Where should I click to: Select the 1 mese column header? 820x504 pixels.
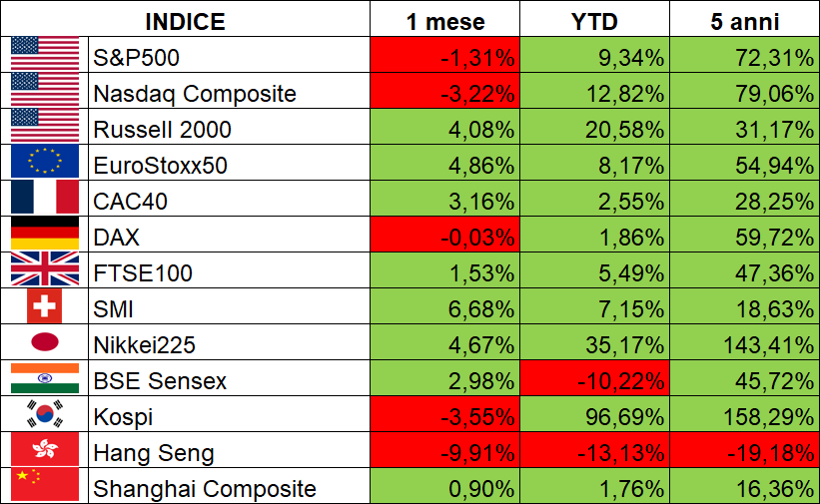(445, 21)
